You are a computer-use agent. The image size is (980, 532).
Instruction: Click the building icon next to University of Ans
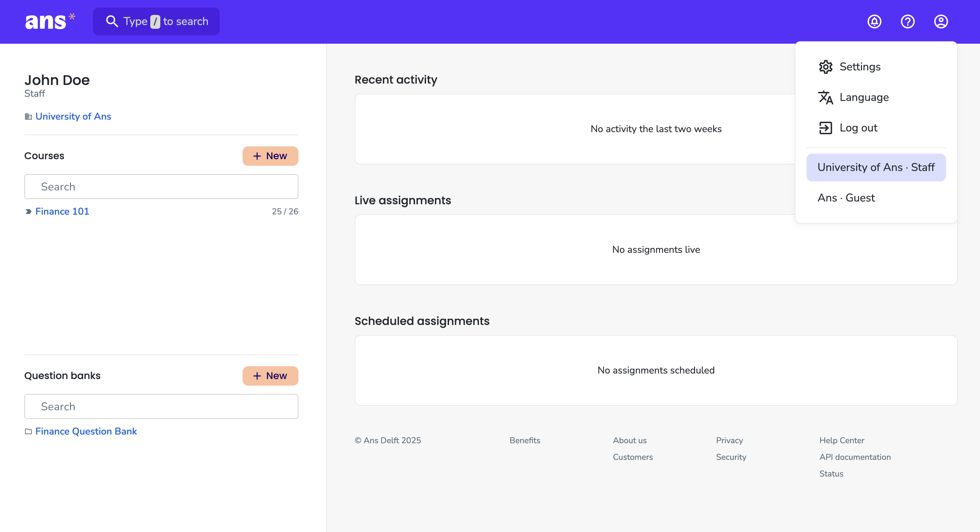(28, 117)
